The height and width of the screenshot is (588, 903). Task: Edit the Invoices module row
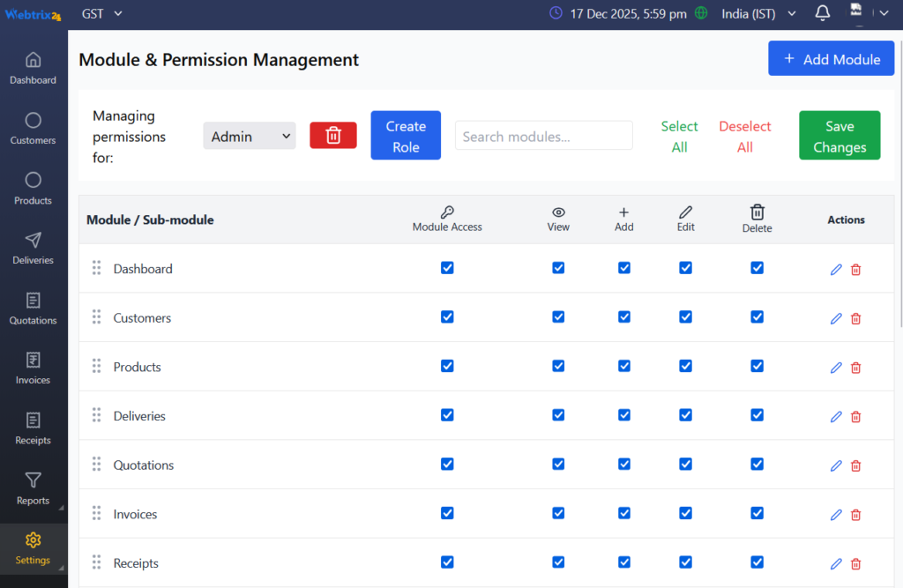836,515
